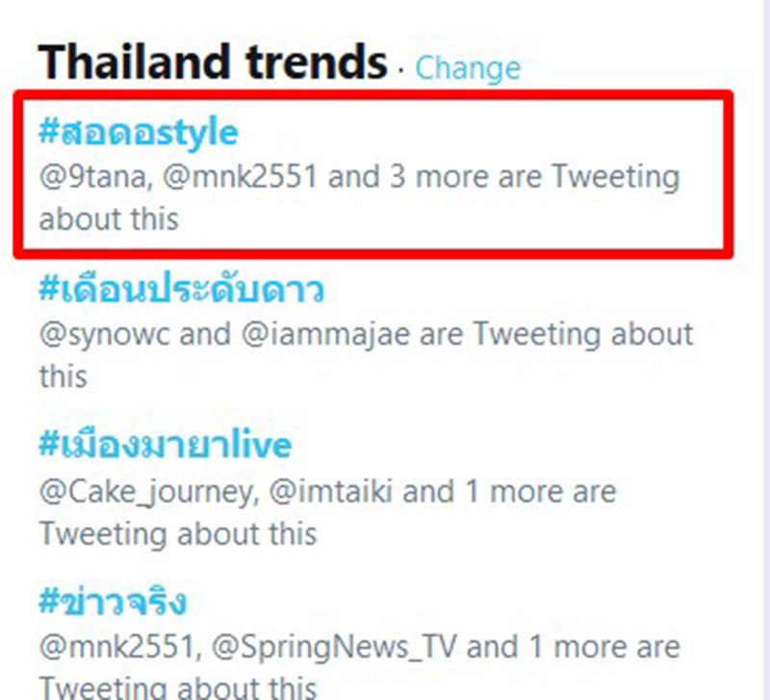This screenshot has height=700, width=770.
Task: Click the @9tana mention
Action: pyautogui.click(x=89, y=178)
